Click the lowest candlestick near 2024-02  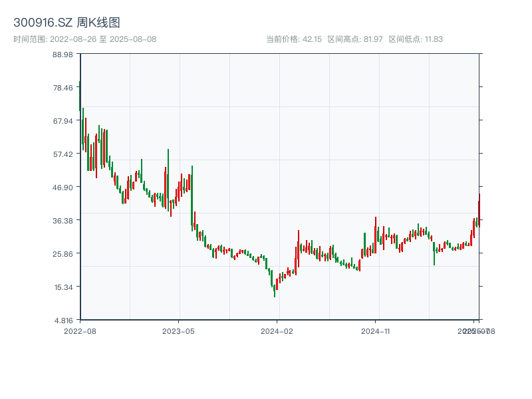click(x=274, y=292)
